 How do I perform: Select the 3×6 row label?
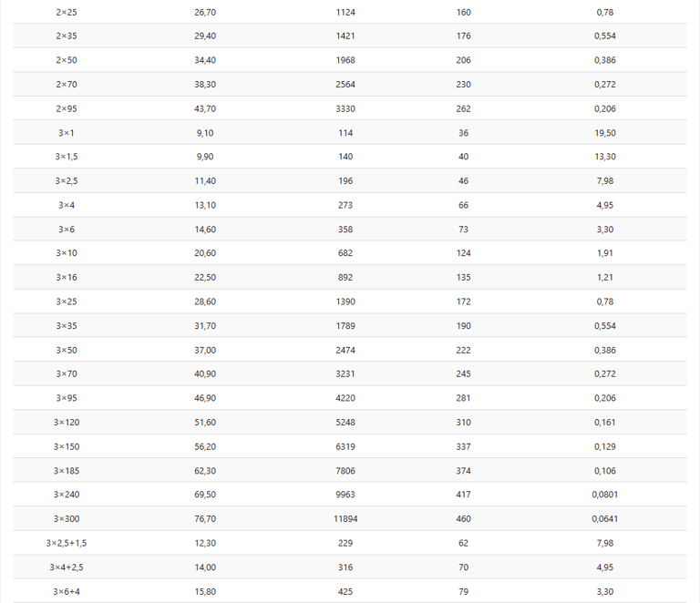tap(67, 230)
